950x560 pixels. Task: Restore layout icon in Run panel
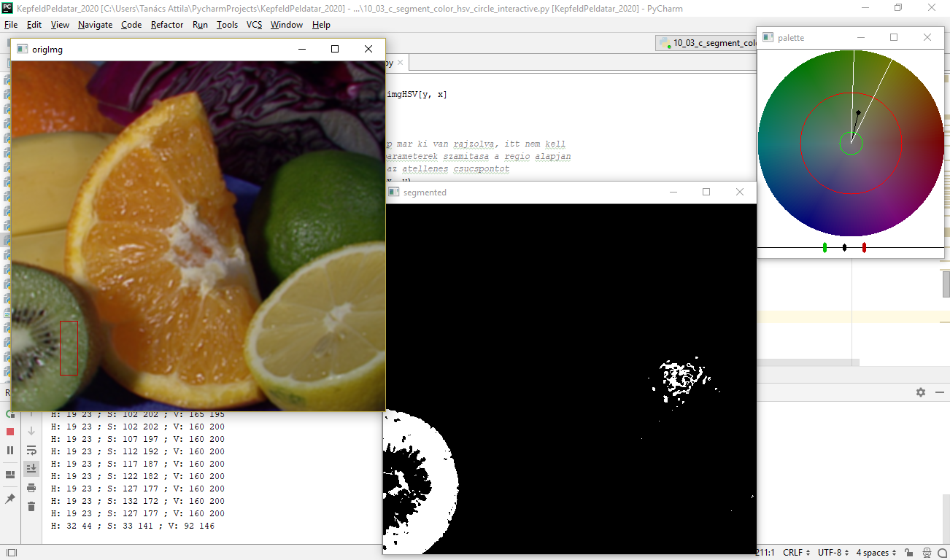click(x=10, y=475)
